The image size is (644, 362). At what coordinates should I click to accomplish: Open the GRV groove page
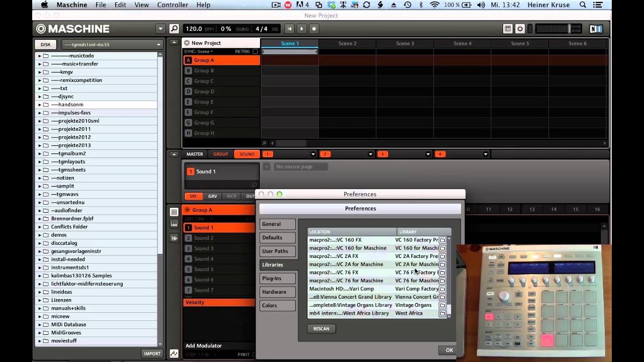(212, 196)
